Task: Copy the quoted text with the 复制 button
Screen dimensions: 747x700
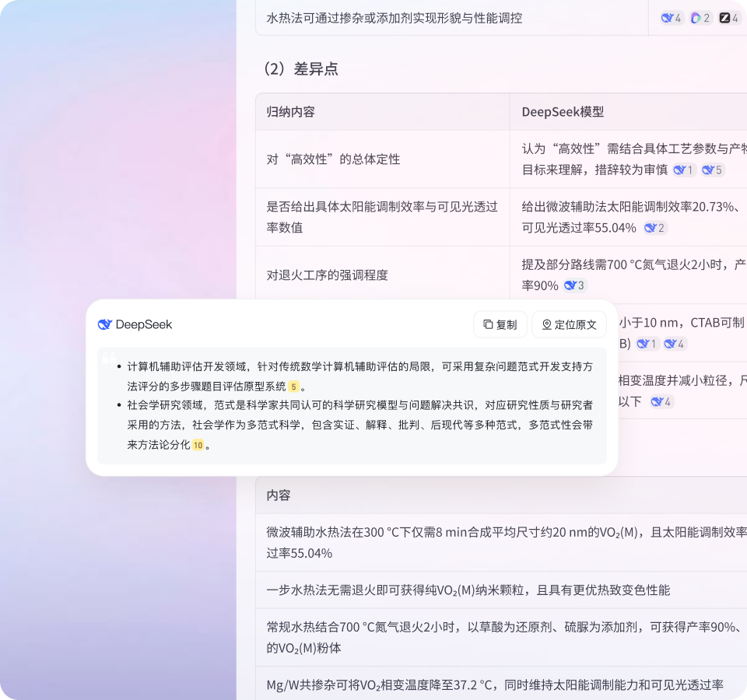Action: click(x=500, y=325)
